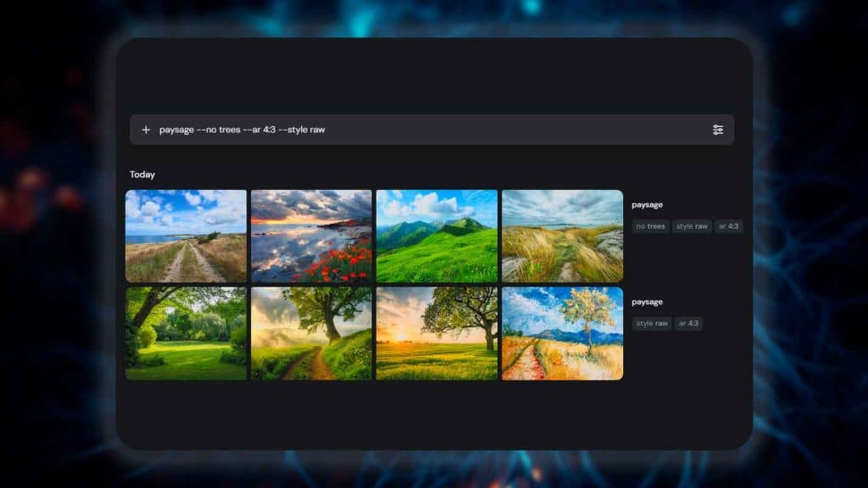Viewport: 868px width, 488px height.
Task: Open the first 'paysage' prompt label
Action: tap(648, 204)
